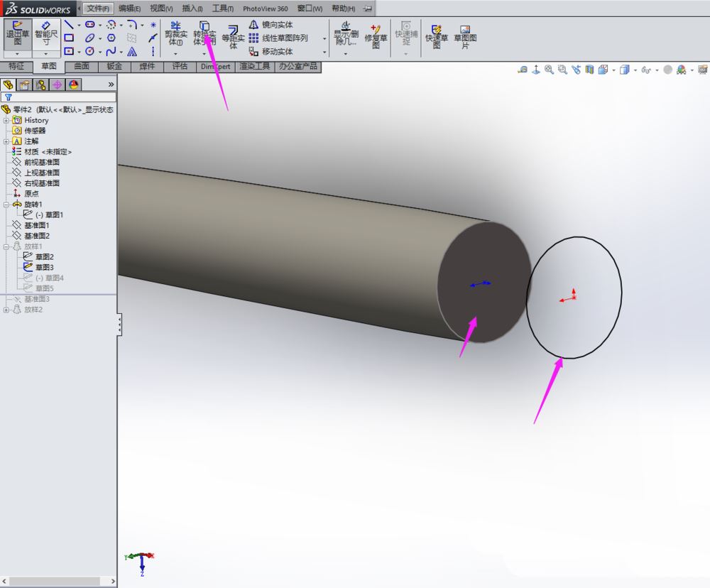Open dropdown under 剪裁实体 button
The height and width of the screenshot is (588, 710).
click(175, 54)
